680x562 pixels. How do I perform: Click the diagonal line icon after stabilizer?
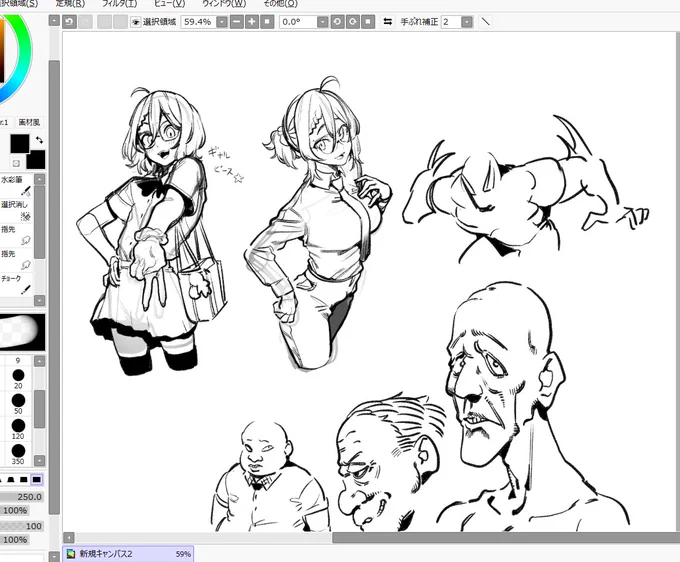486,21
